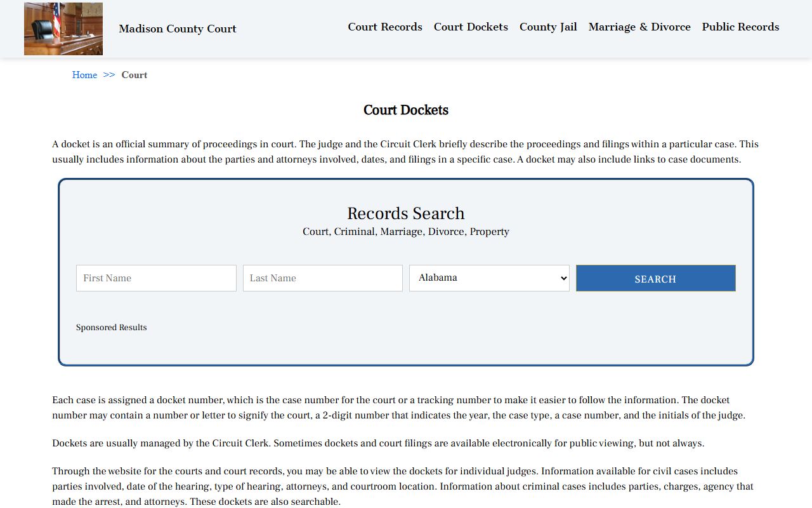
Task: Expand the Alabama state dropdown
Action: 489,278
